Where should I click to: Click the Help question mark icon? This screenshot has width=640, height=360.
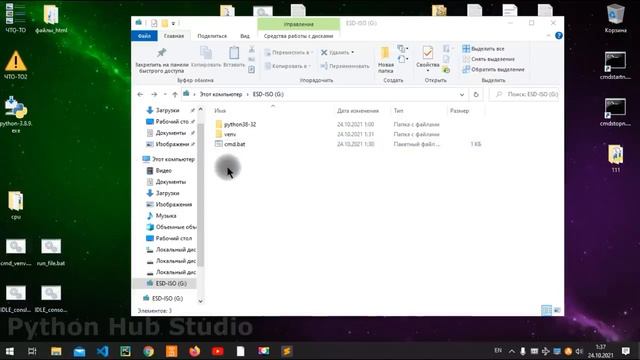tap(559, 36)
